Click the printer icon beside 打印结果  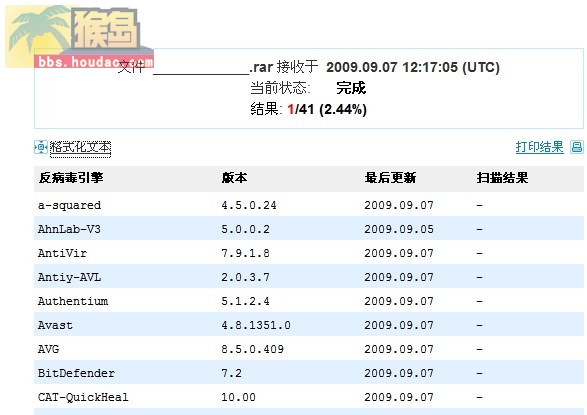(577, 147)
